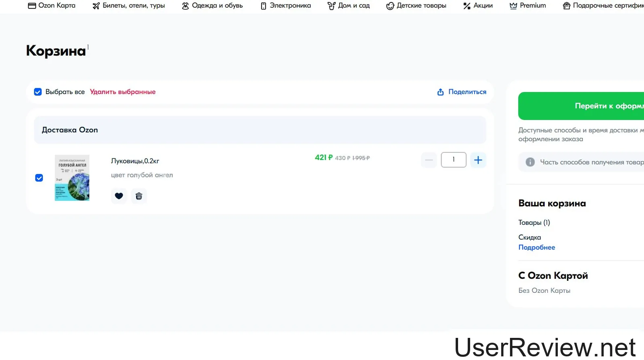Open Ozon Карта from top menu
The width and height of the screenshot is (644, 360).
point(52,6)
